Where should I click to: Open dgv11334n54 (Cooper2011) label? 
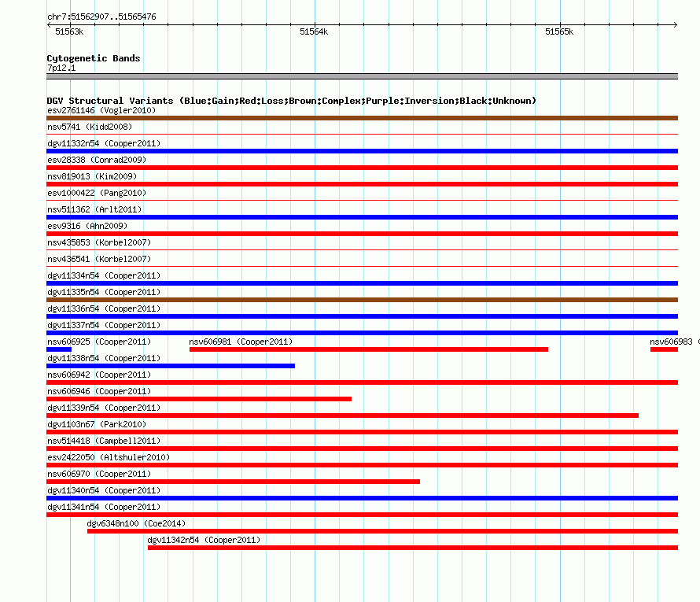pyautogui.click(x=104, y=275)
